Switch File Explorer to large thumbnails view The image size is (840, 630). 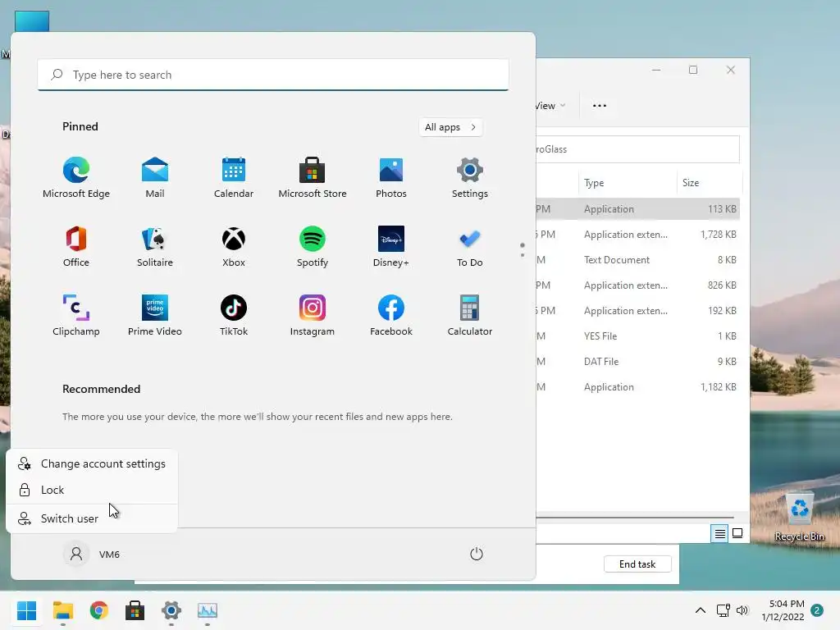737,533
